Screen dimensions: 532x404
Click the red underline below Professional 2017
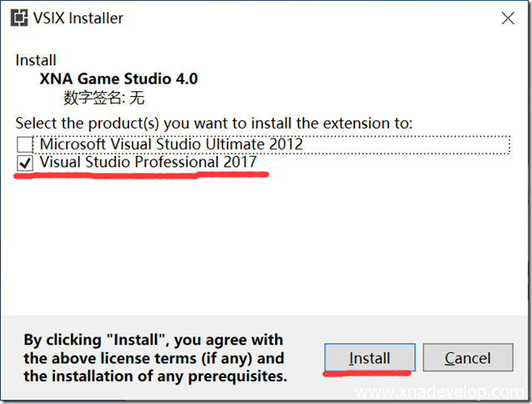pyautogui.click(x=142, y=176)
